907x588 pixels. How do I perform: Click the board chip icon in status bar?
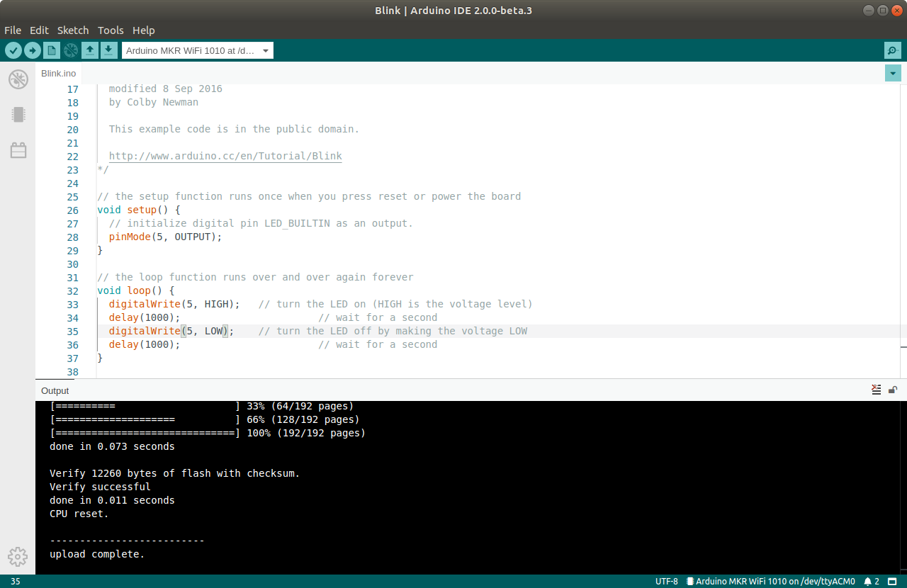click(x=690, y=582)
